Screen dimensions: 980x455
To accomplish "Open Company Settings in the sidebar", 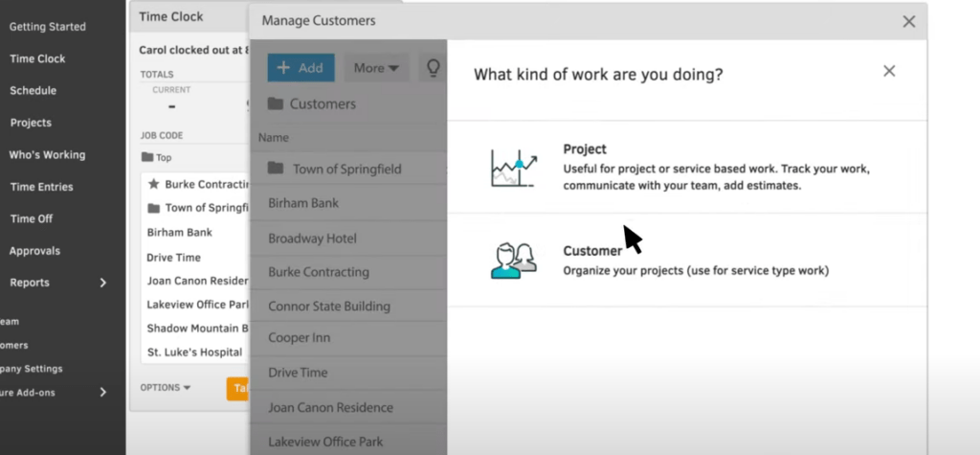I will pos(32,369).
